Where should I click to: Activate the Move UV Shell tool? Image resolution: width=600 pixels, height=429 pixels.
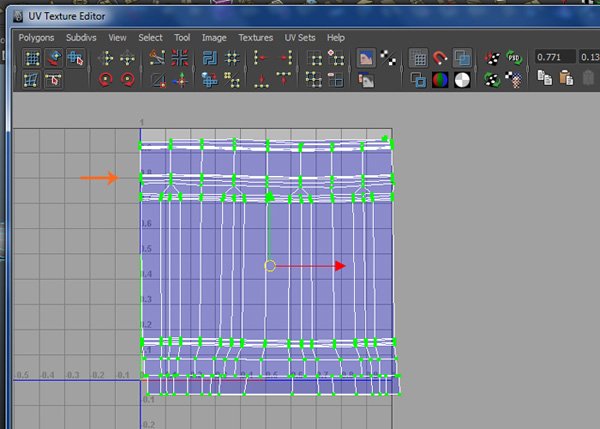54,58
